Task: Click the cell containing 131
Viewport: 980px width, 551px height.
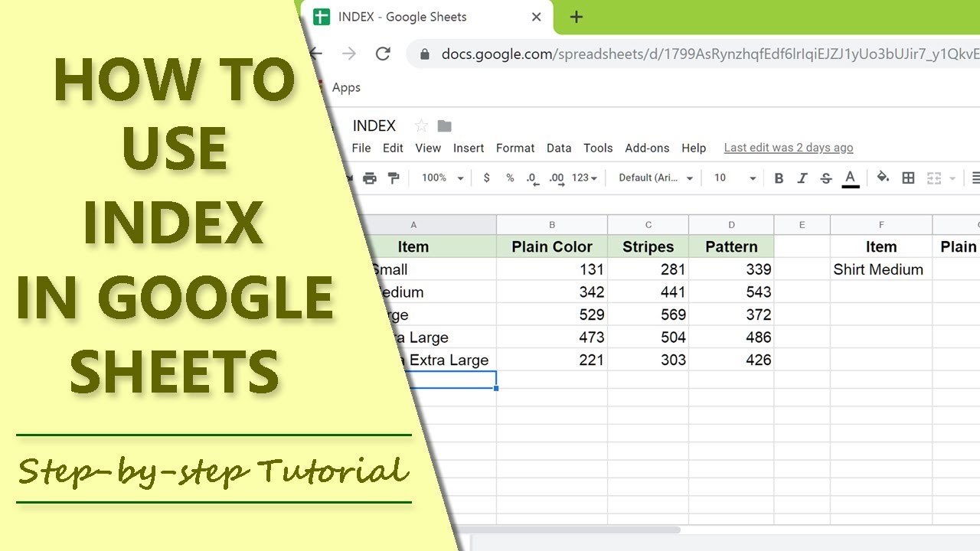Action: [x=552, y=269]
